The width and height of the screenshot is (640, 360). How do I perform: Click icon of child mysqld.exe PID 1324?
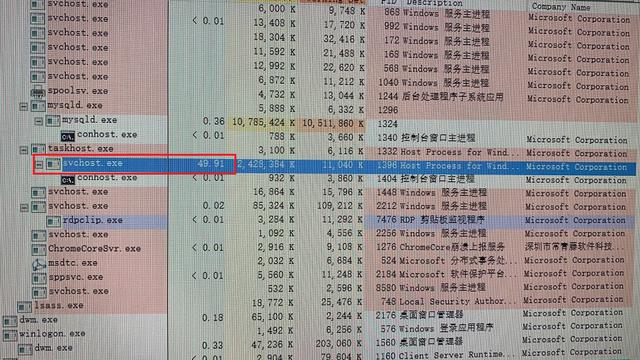click(53, 121)
